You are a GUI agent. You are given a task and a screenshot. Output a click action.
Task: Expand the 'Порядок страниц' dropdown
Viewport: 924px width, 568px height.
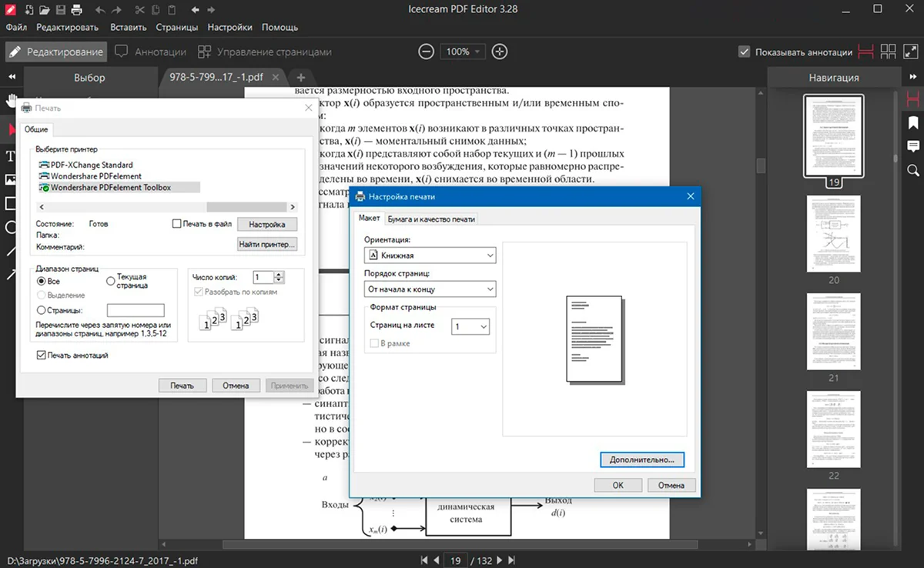(430, 289)
